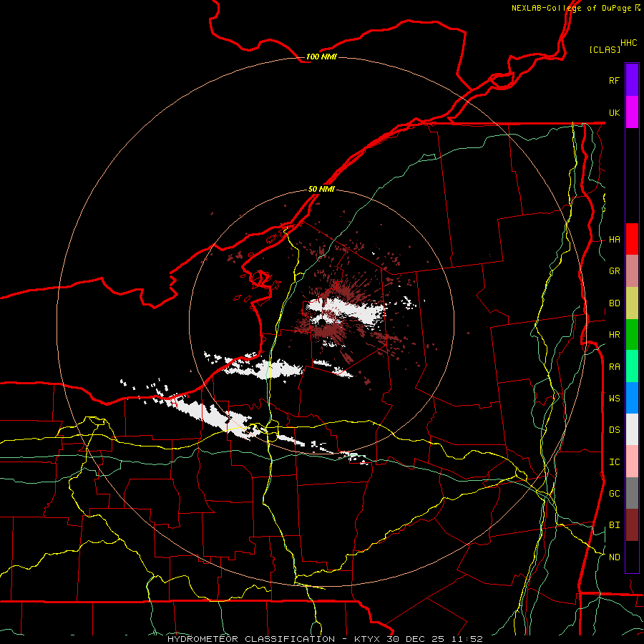Click the 'UK' legend label
The image size is (644, 644).
[x=614, y=112]
